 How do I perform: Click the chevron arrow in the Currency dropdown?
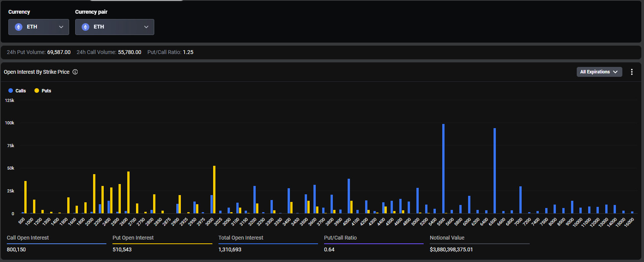61,27
